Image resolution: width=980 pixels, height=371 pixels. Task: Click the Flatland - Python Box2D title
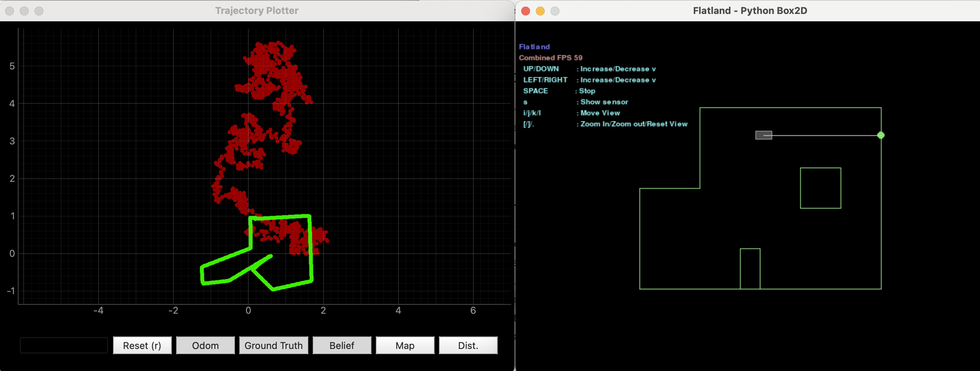coord(750,11)
